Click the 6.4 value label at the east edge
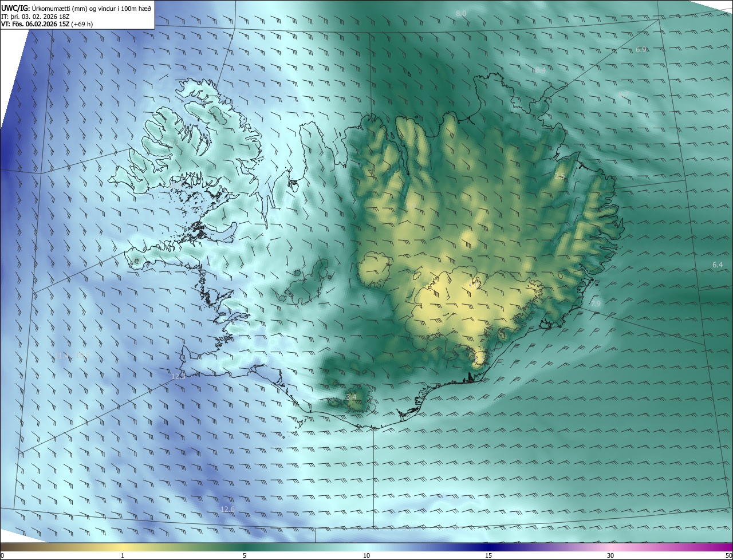Screen dimensions: 733x560 point(718,265)
